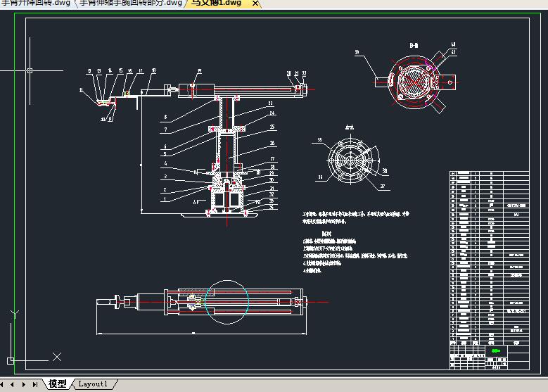Image resolution: width=548 pixels, height=392 pixels.
Task: Select the B-B section label
Action: pyautogui.click(x=414, y=46)
